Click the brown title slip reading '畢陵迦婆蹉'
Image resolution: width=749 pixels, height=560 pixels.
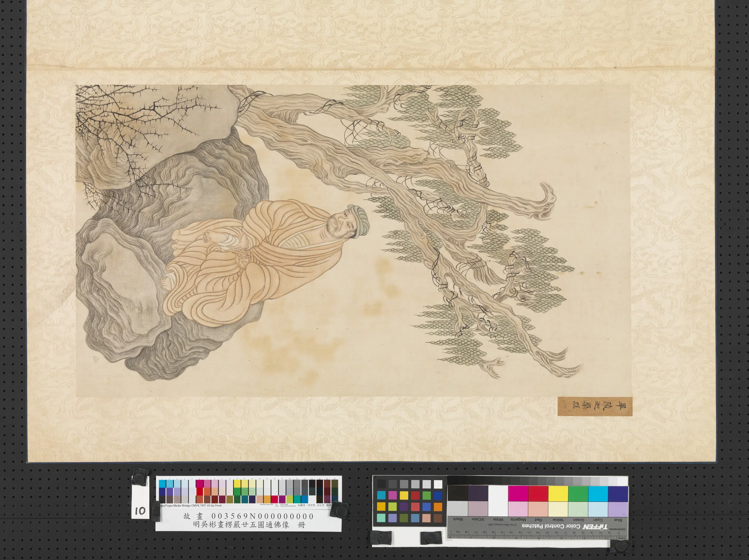(595, 407)
